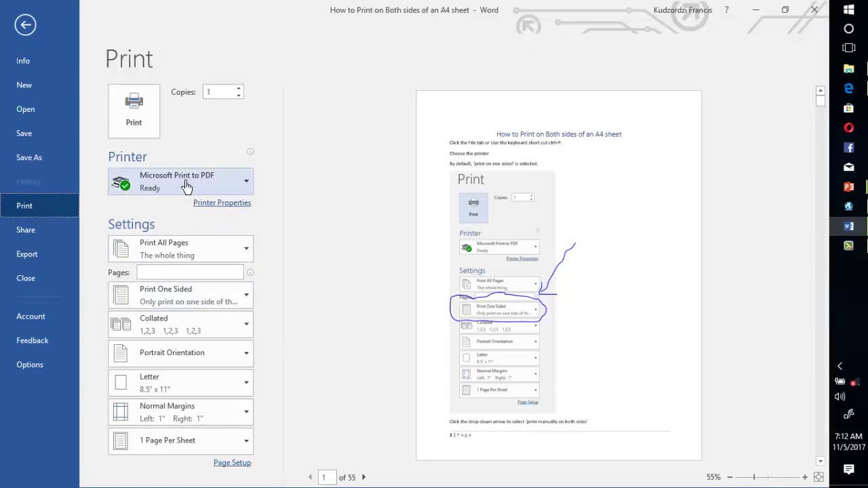Click the Print button with printer icon
The height and width of the screenshot is (488, 868).
[x=134, y=110]
